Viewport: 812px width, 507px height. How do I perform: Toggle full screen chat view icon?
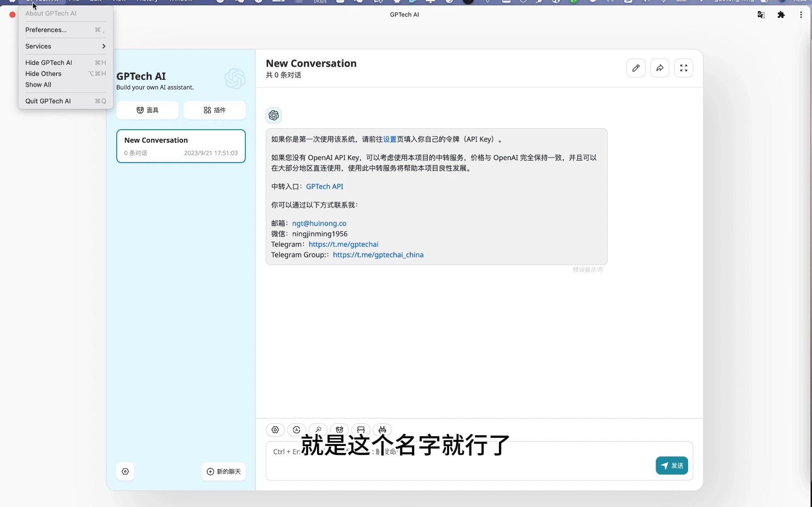tap(684, 68)
